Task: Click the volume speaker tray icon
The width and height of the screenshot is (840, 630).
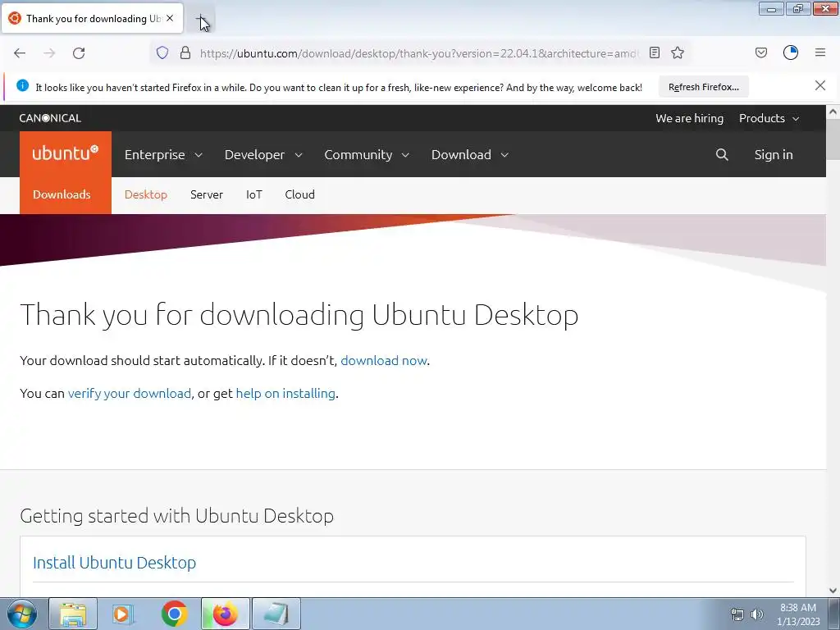Action: point(757,614)
